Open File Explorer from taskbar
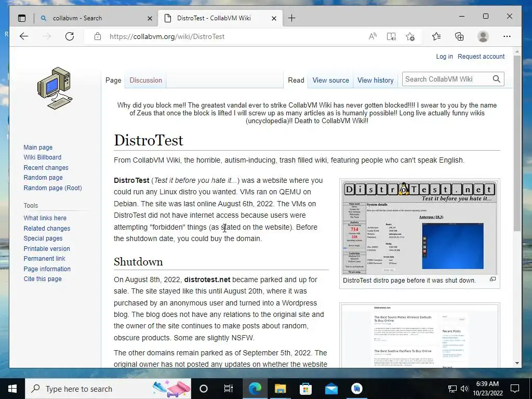532x399 pixels. click(x=280, y=389)
